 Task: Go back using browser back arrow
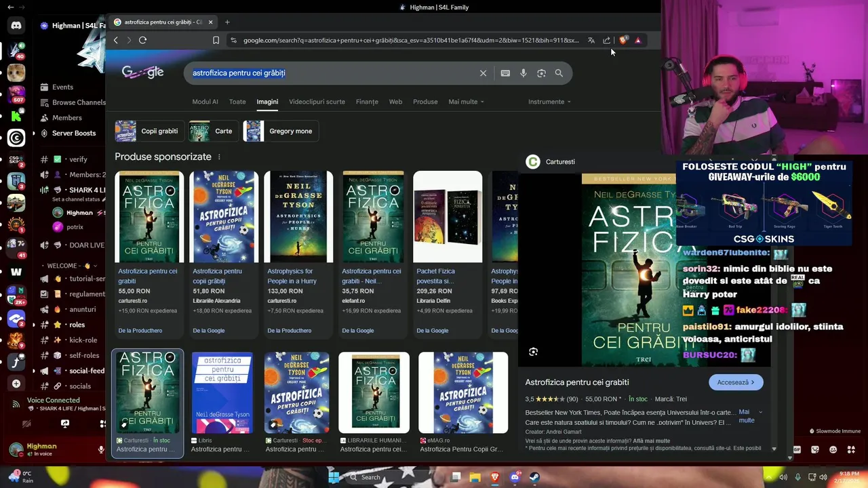click(x=116, y=40)
